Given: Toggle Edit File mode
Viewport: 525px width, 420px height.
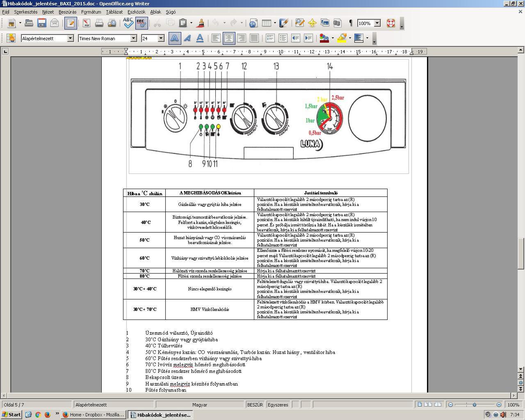Looking at the screenshot, I should pyautogui.click(x=71, y=23).
